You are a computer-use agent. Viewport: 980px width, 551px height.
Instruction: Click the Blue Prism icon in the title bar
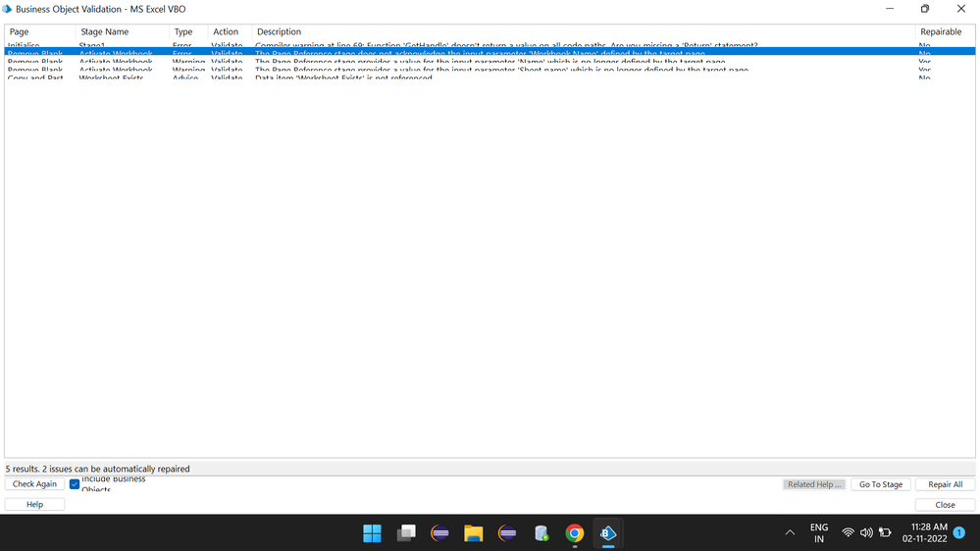(7, 9)
